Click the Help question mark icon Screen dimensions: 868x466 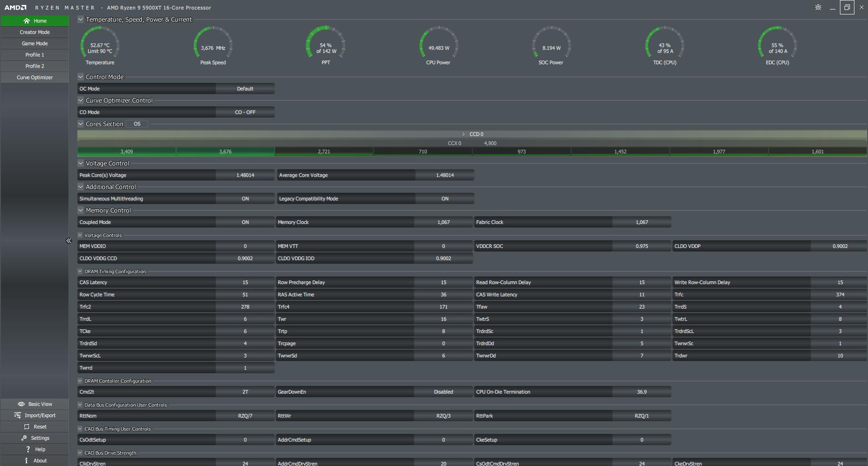tap(28, 449)
